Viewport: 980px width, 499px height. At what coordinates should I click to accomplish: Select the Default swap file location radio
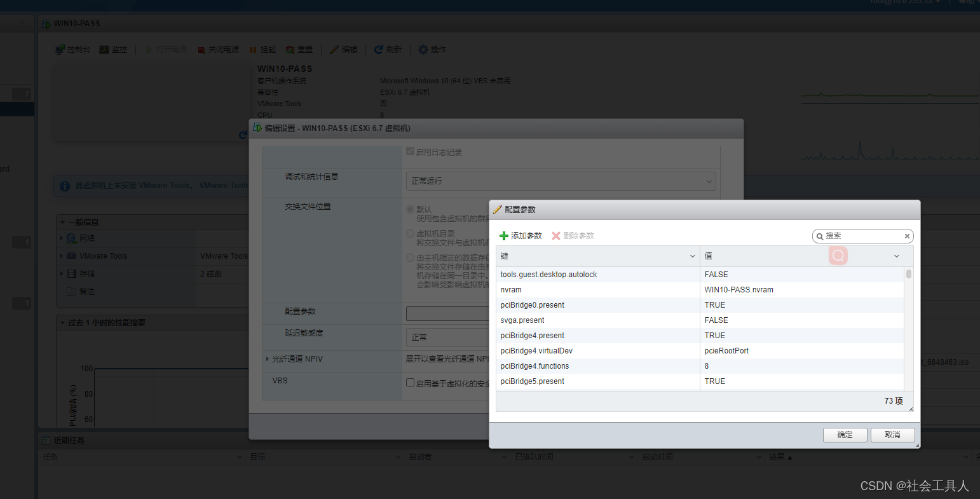(x=411, y=209)
